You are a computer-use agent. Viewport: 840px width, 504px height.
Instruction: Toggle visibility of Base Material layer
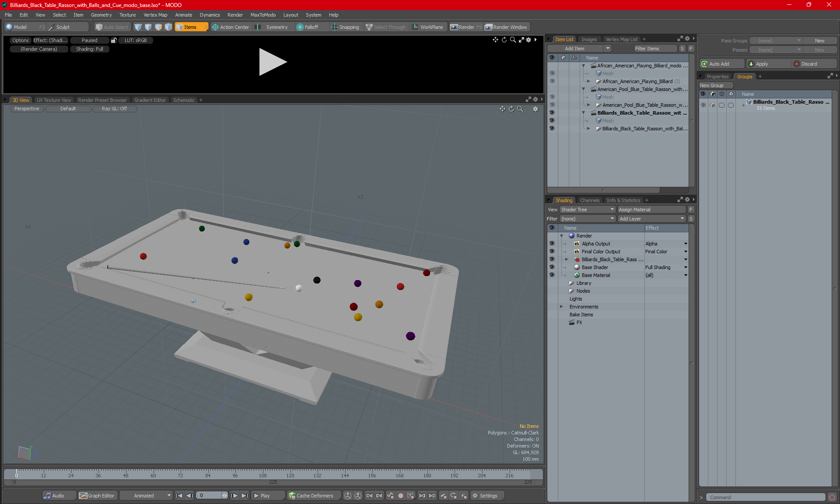[552, 275]
